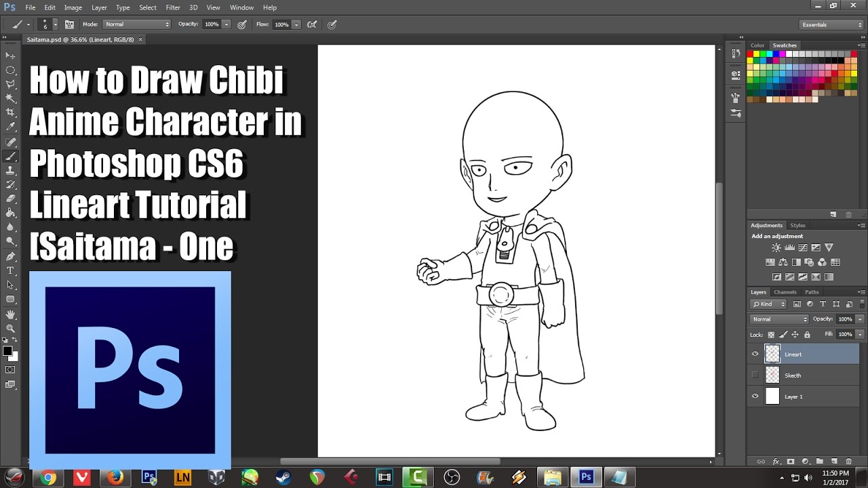Screen dimensions: 868x488
Task: Select the Paint Bucket tool
Action: [x=10, y=213]
